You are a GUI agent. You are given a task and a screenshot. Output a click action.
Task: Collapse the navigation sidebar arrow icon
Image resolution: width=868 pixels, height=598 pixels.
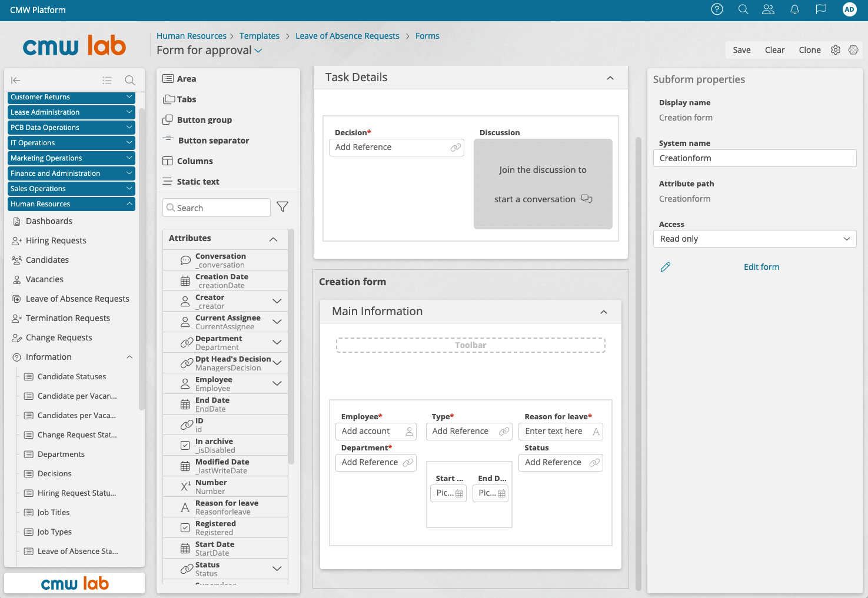16,80
